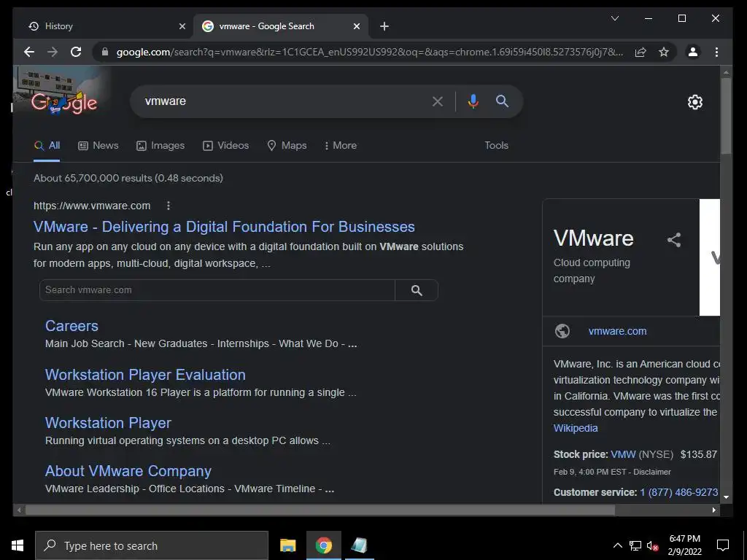The height and width of the screenshot is (560, 747).
Task: Select the All results tab
Action: pos(47,146)
